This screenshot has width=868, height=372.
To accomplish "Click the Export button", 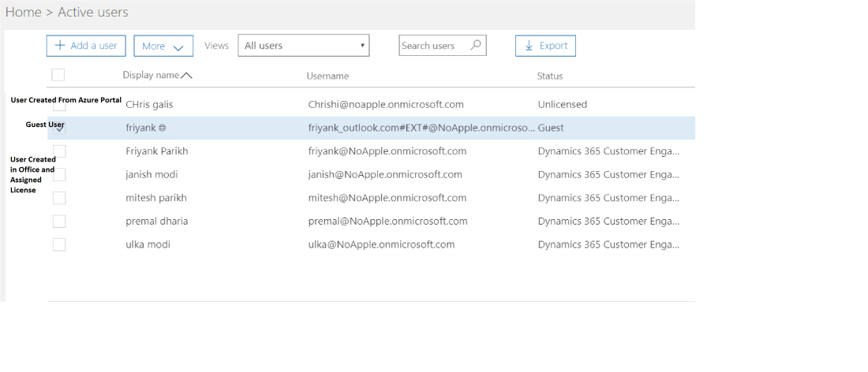I will tap(545, 46).
